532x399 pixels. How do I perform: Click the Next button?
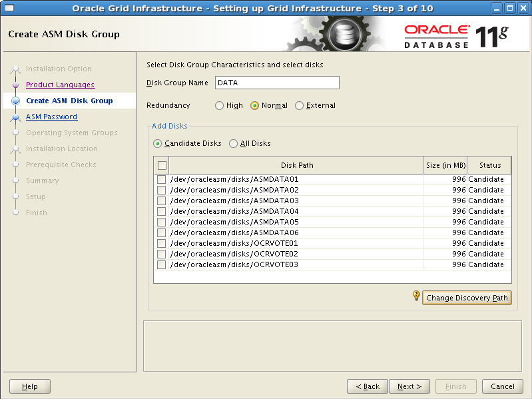(x=409, y=386)
